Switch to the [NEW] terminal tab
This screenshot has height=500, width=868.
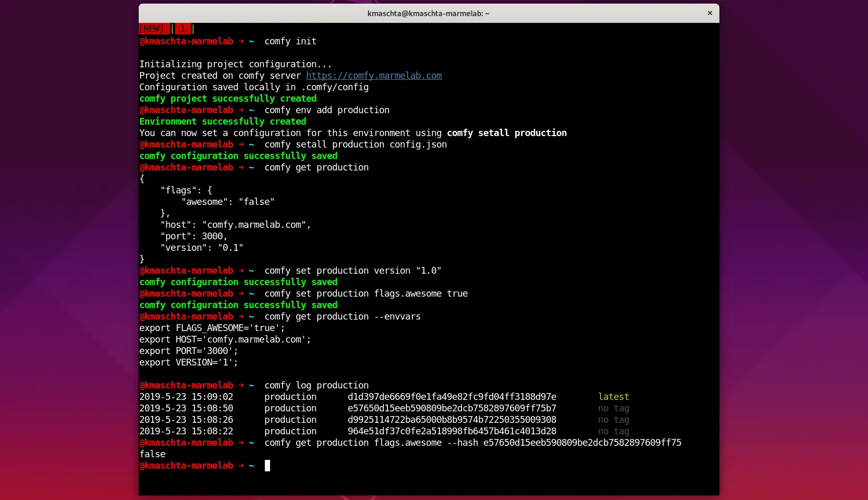[x=153, y=29]
